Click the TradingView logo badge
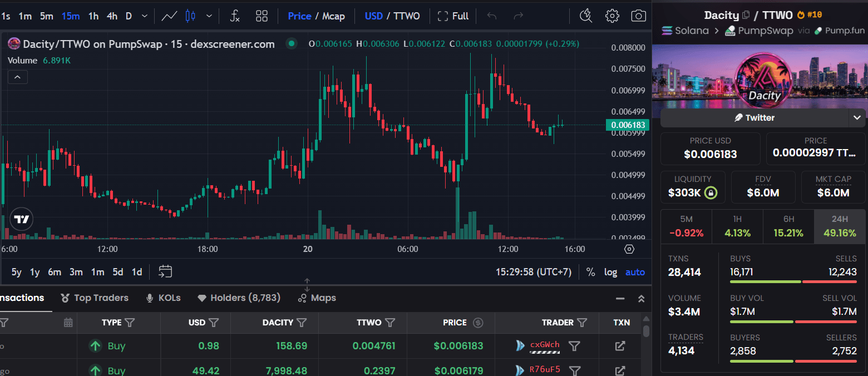 22,219
